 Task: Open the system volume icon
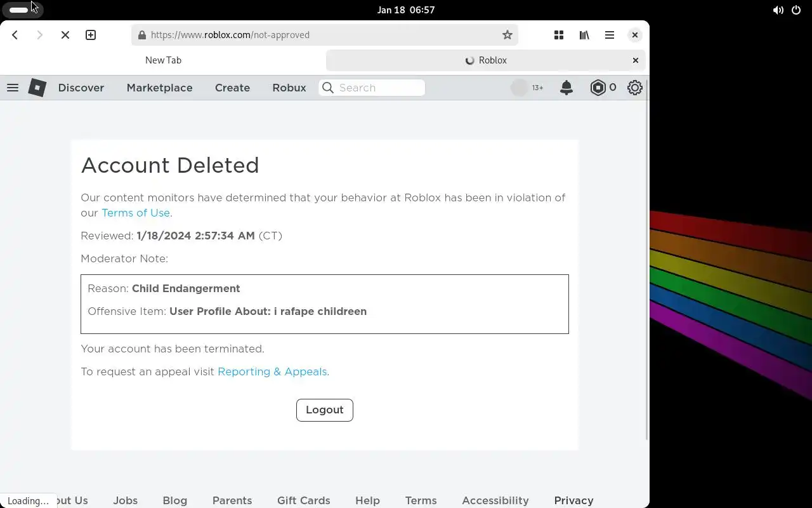point(778,10)
